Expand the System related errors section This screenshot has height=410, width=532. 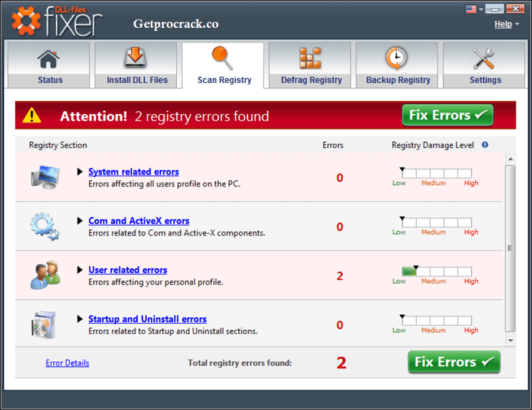80,172
